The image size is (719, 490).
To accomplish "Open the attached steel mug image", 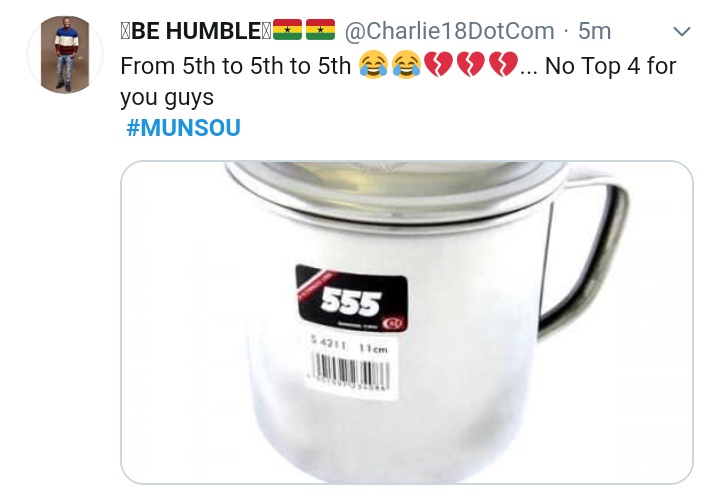I will [407, 322].
